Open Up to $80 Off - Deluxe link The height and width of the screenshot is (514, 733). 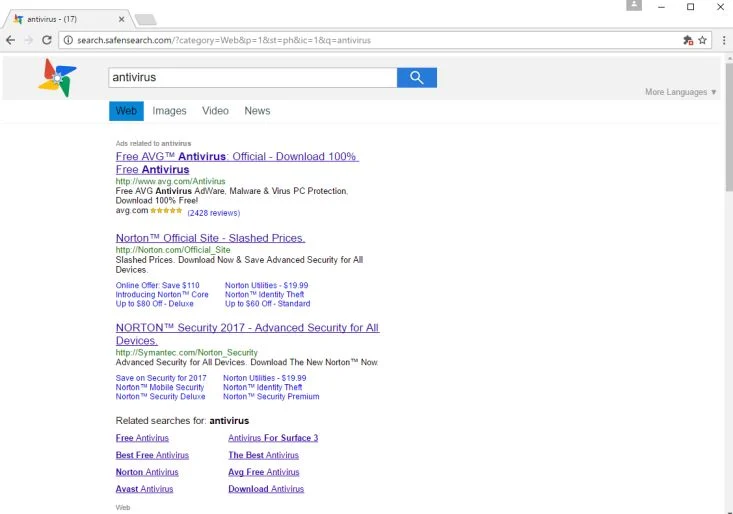click(x=155, y=304)
